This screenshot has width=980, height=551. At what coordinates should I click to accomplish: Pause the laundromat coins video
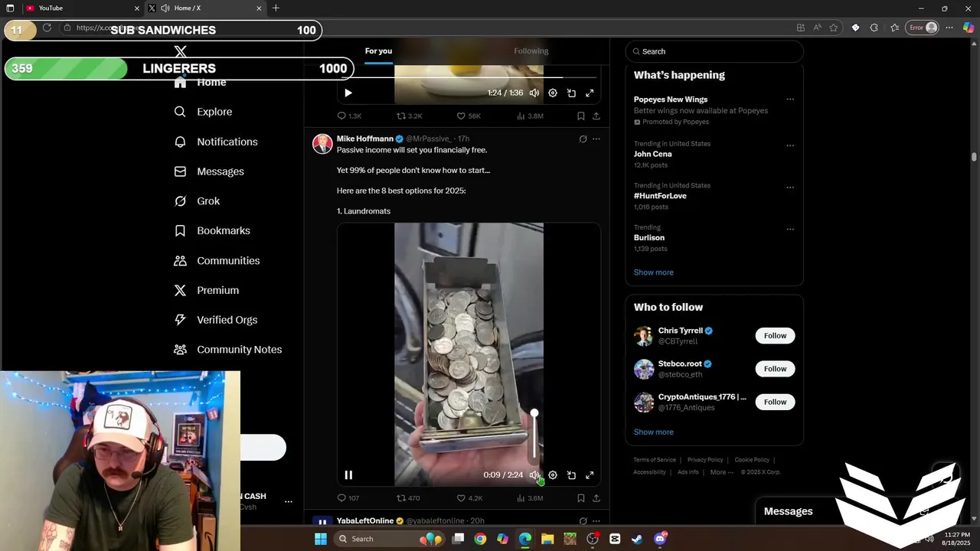tap(348, 475)
